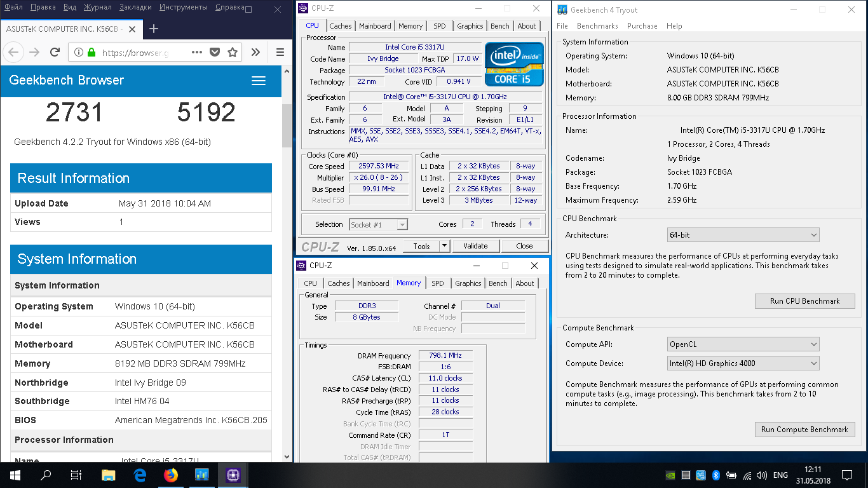Open a new Firefox tab

[153, 29]
